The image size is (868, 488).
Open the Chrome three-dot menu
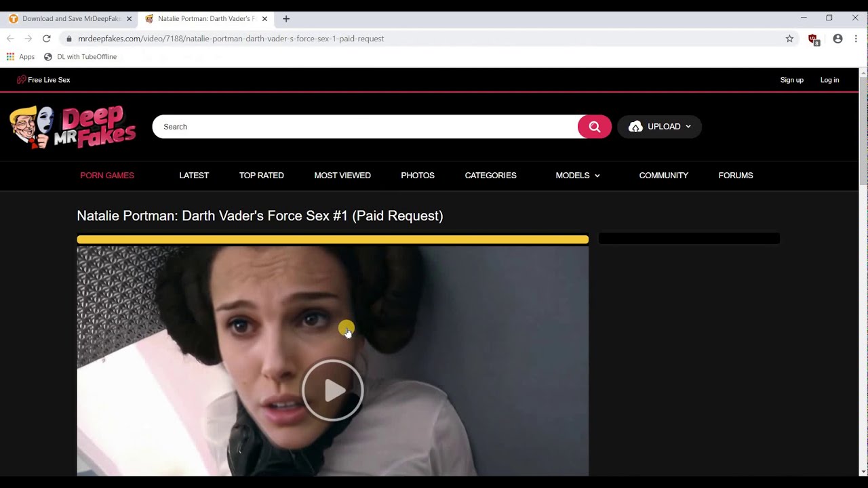click(x=856, y=39)
